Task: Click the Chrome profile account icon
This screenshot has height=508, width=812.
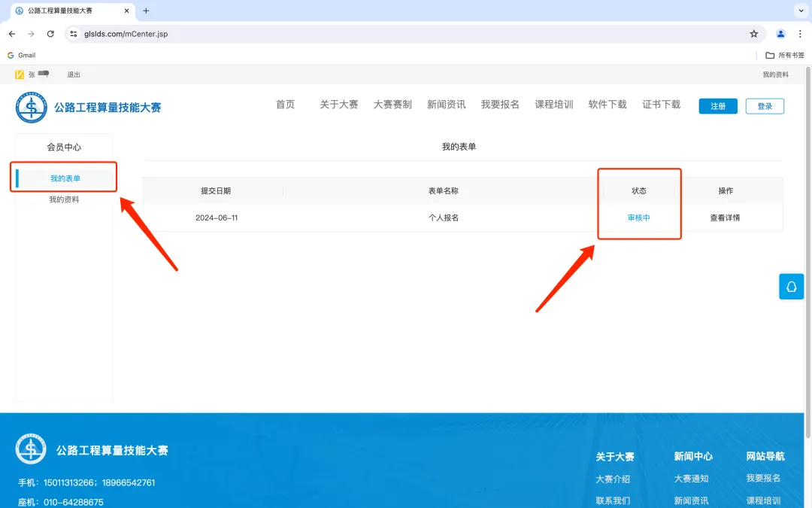Action: [x=780, y=33]
